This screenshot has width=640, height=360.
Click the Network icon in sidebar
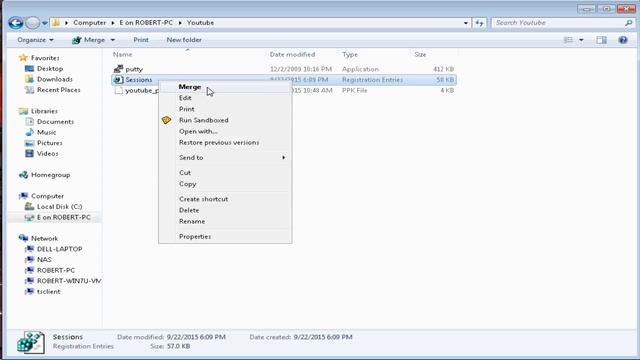click(x=24, y=238)
